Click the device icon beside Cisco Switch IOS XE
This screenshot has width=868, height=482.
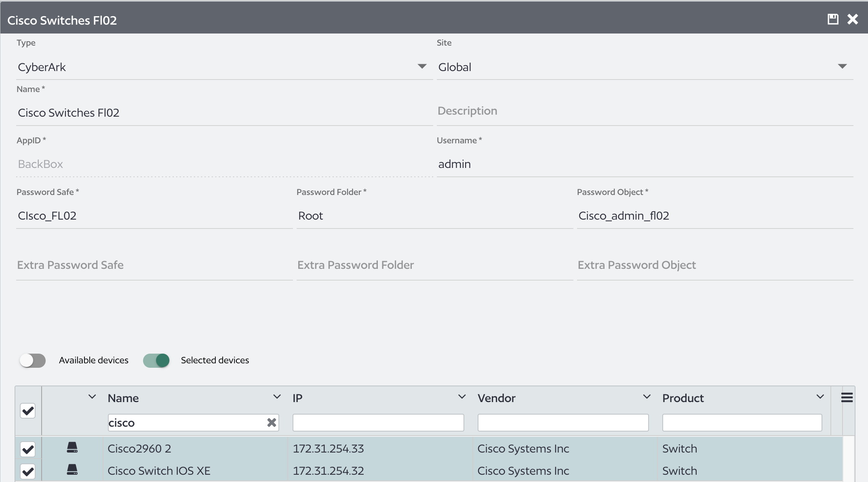pos(73,470)
